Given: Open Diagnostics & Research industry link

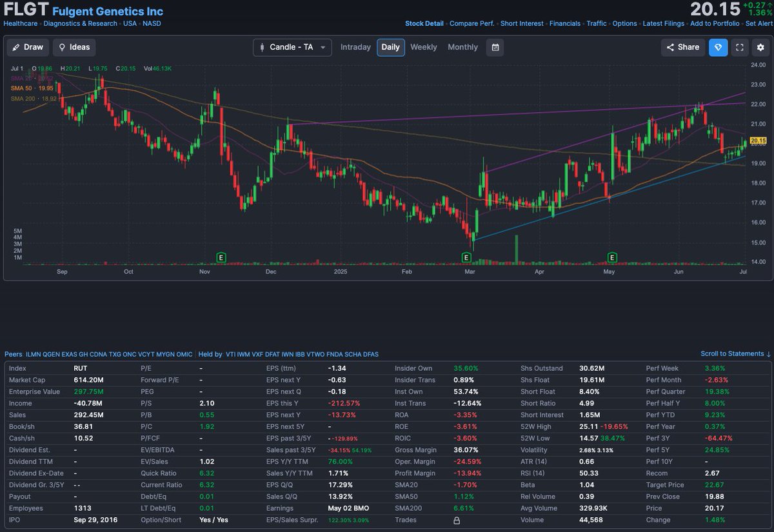Looking at the screenshot, I should coord(81,24).
